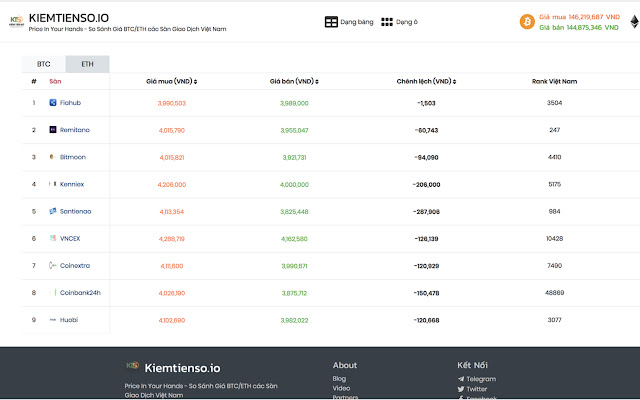Click header Giá bán 144,875,346 VND text
The height and width of the screenshot is (400, 640).
pyautogui.click(x=578, y=27)
